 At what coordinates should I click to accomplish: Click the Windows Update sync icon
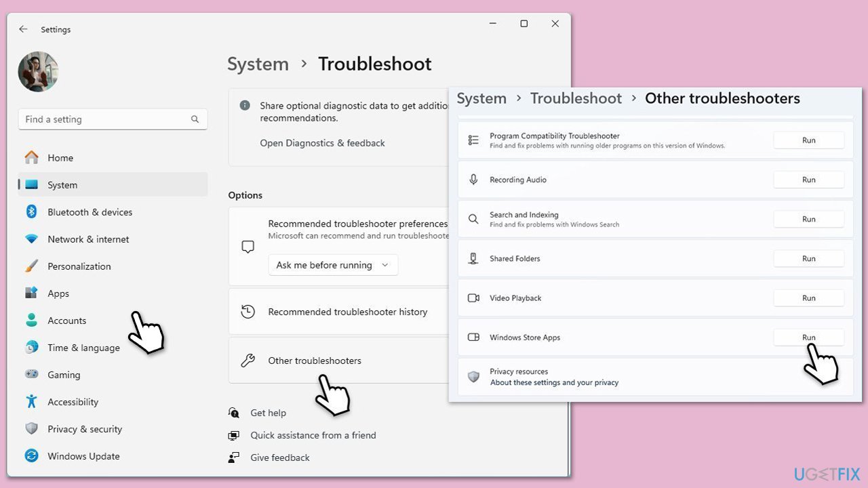(31, 455)
